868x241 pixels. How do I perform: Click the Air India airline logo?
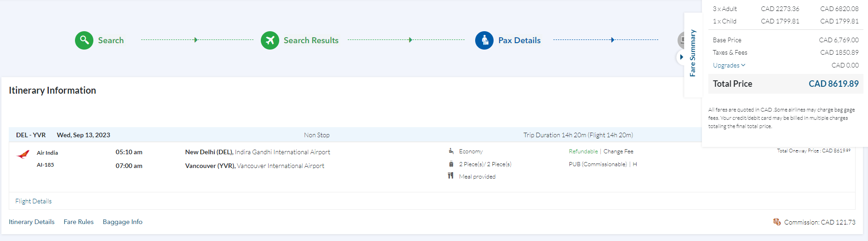[x=23, y=154]
